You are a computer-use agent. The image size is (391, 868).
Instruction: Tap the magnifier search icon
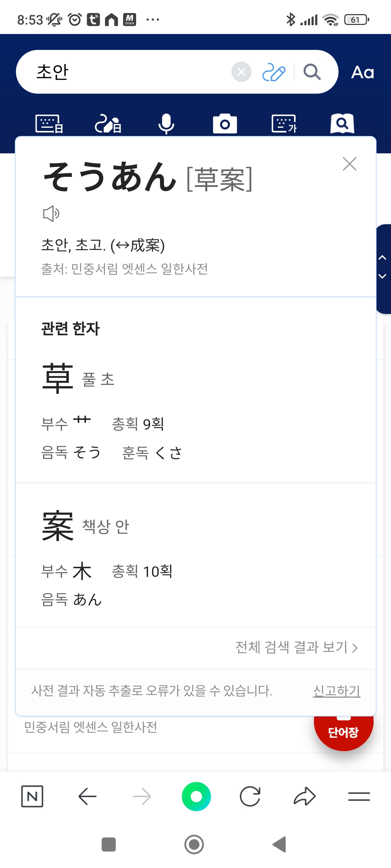312,72
